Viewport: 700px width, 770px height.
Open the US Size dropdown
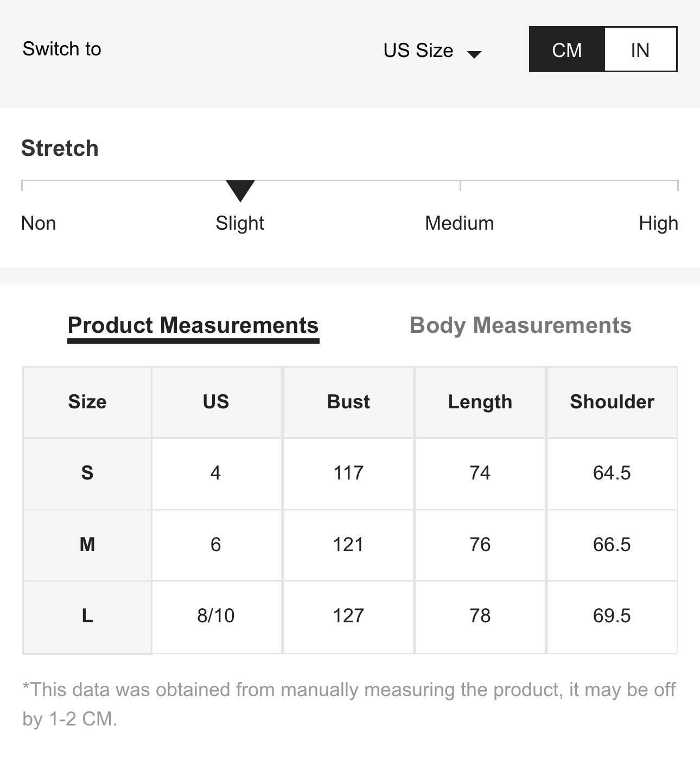tap(418, 50)
